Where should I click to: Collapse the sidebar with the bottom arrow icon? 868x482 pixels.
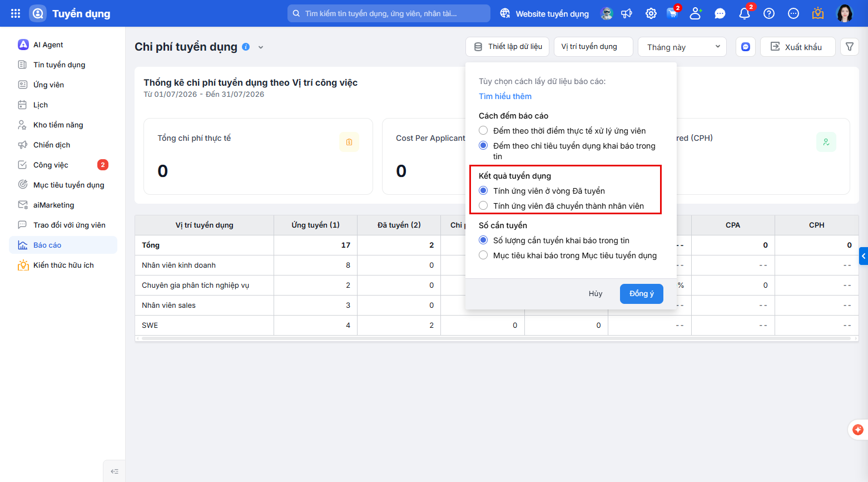pos(115,471)
